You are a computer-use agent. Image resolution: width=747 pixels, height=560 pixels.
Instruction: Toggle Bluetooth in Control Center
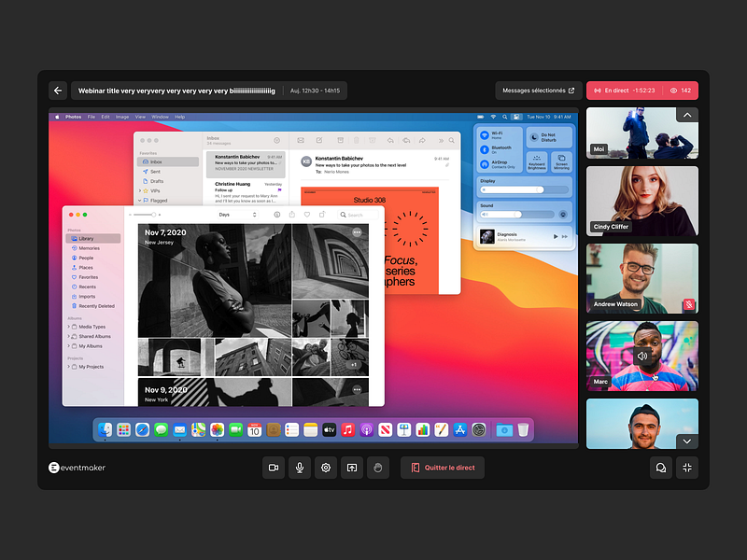(485, 149)
